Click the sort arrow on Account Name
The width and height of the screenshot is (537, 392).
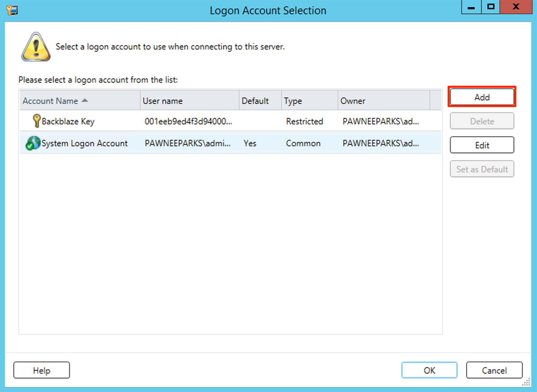pos(85,101)
